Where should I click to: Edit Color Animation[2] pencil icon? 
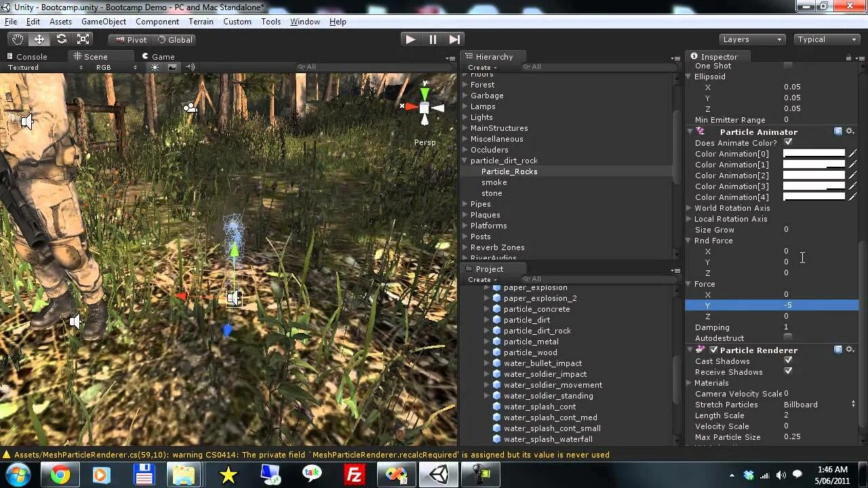point(852,176)
